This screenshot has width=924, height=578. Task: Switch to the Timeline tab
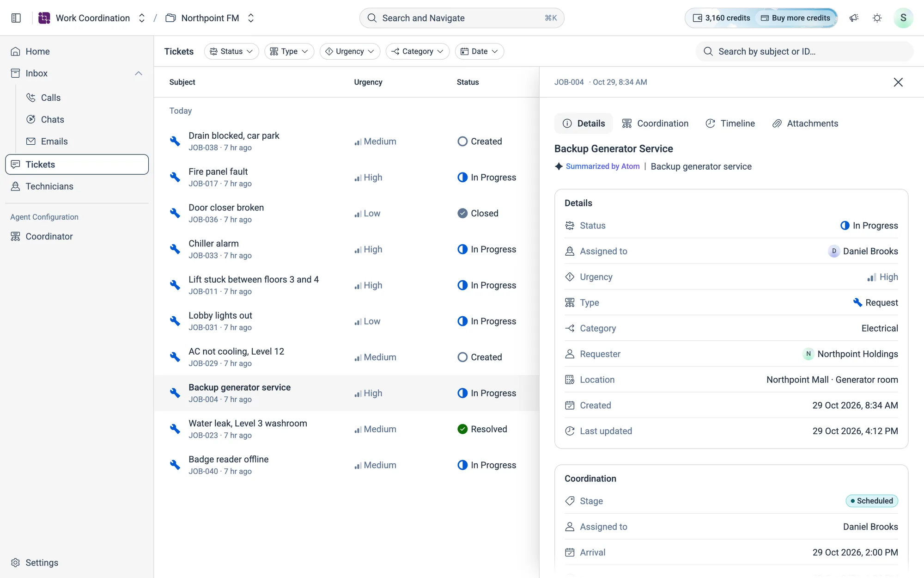tap(730, 123)
